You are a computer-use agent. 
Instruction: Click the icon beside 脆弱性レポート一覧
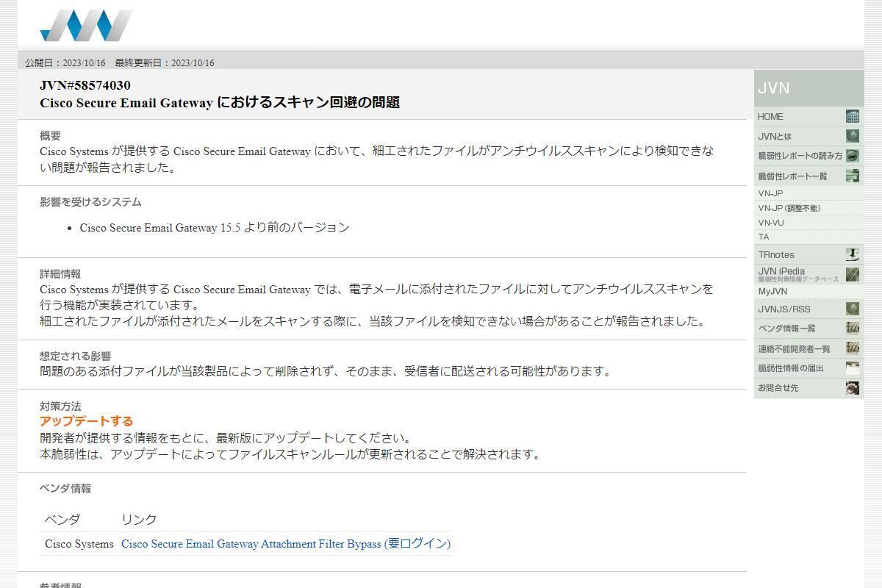(x=853, y=176)
